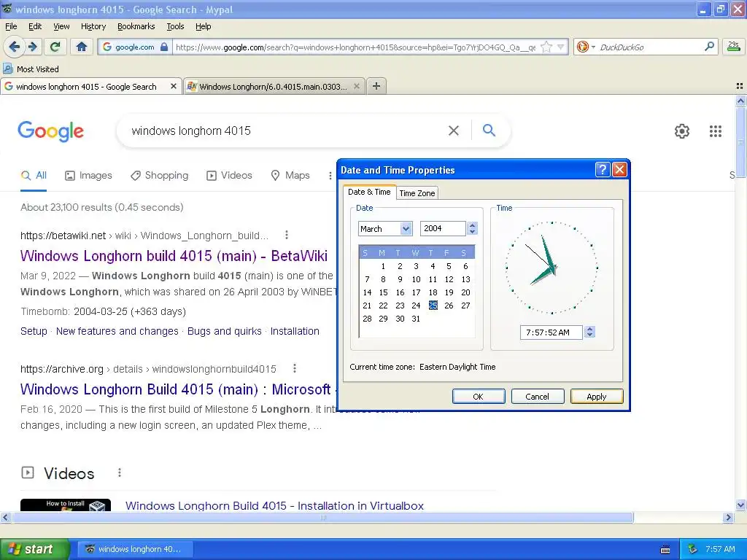
Task: Click the 7:57:52 AM time field
Action: pos(551,332)
